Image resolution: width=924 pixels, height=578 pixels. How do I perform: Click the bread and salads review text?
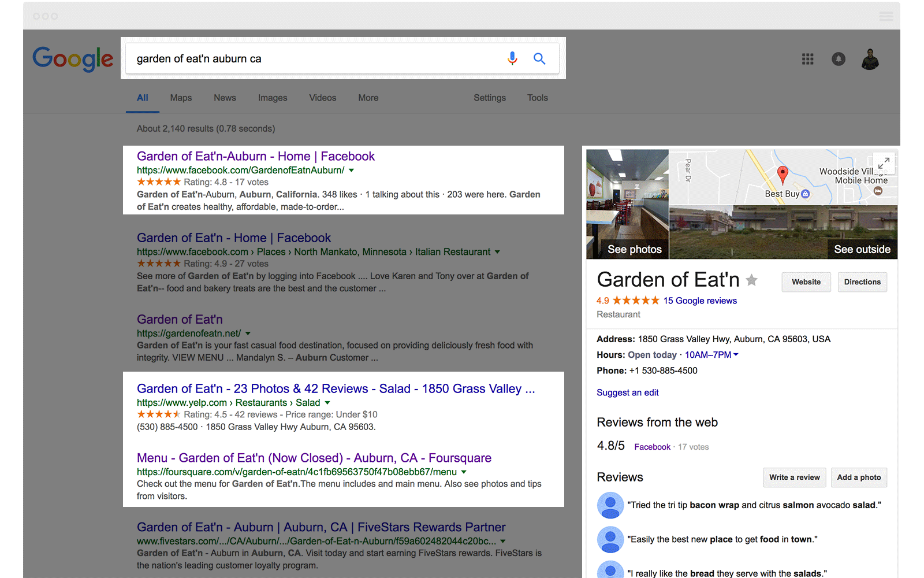(x=727, y=573)
